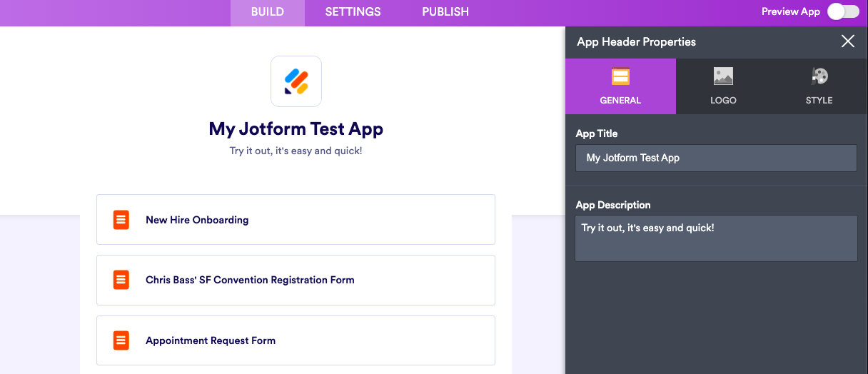Viewport: 868px width, 374px height.
Task: Select the Appointment Request Form item
Action: [296, 340]
